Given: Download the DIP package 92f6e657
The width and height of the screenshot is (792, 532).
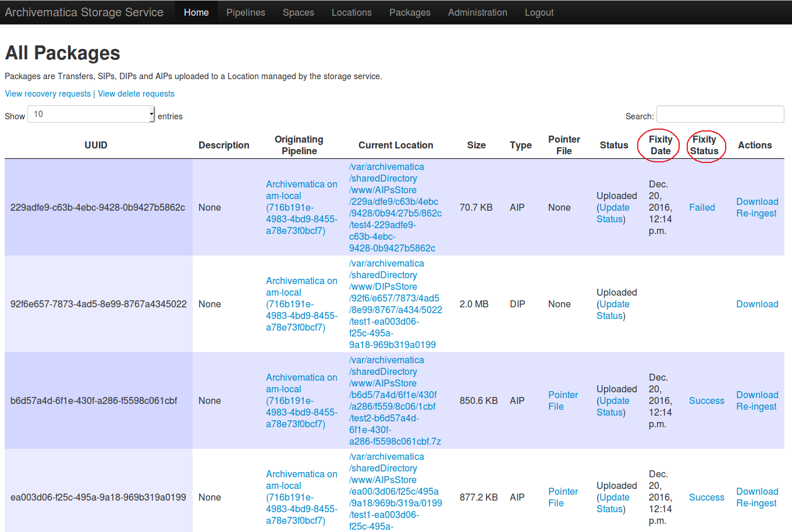Looking at the screenshot, I should (757, 304).
